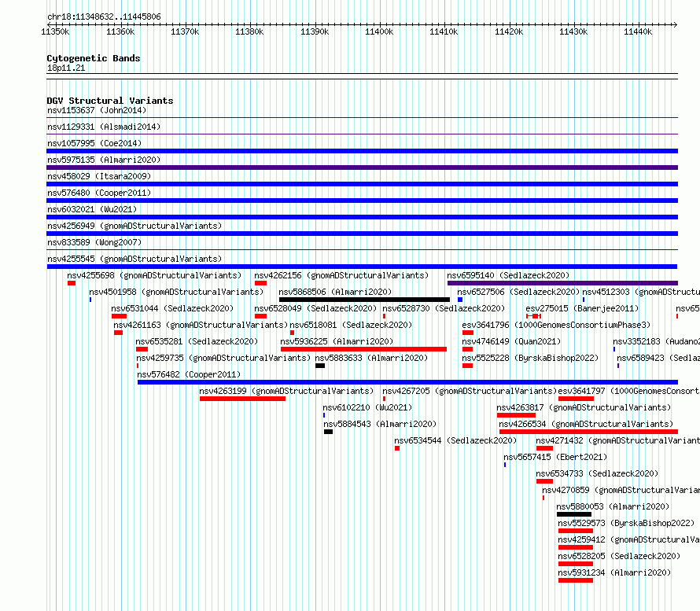Click the nsv5883633 (Almarri2020) label
The height and width of the screenshot is (611, 700).
[371, 358]
